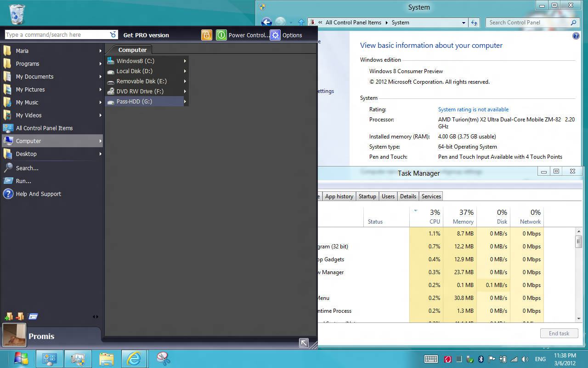Click the Promis user avatar picture
This screenshot has height=368, width=588.
[14, 335]
